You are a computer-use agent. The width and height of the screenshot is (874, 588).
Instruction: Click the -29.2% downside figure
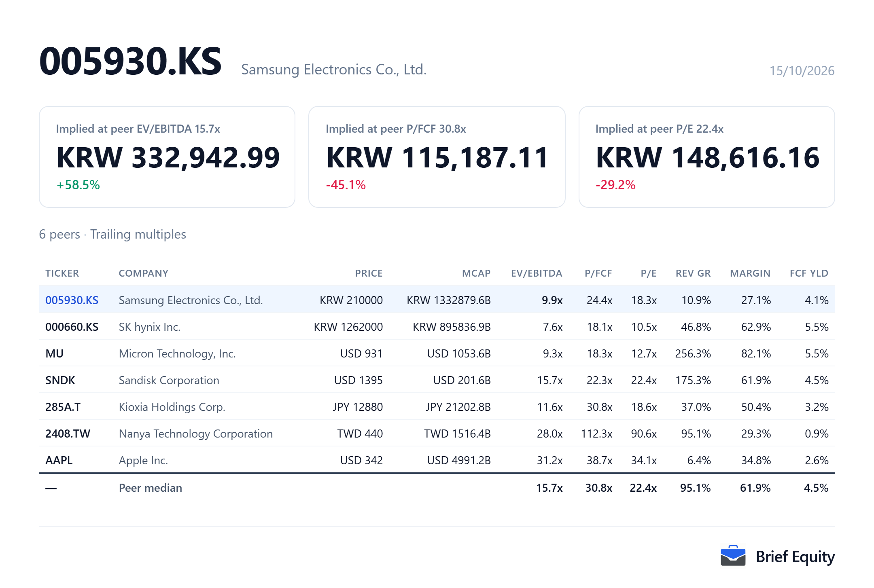click(x=615, y=185)
